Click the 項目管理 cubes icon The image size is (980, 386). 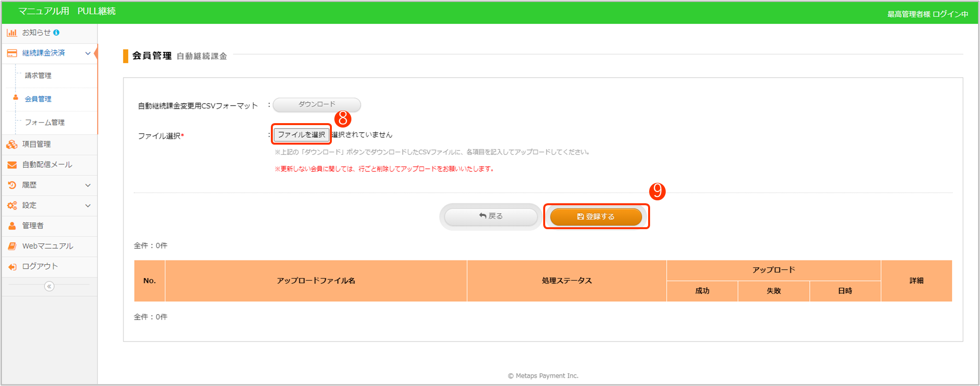click(12, 145)
